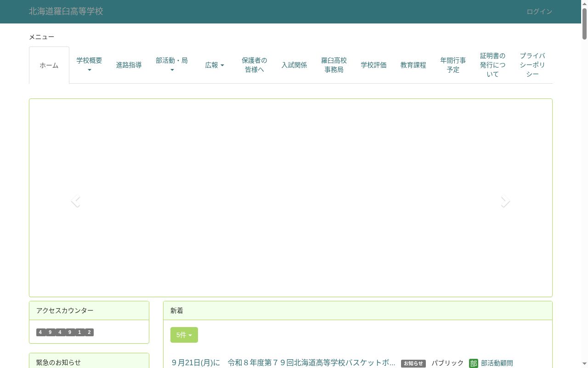
Task: Click the お知らせ badge label
Action: tap(413, 363)
